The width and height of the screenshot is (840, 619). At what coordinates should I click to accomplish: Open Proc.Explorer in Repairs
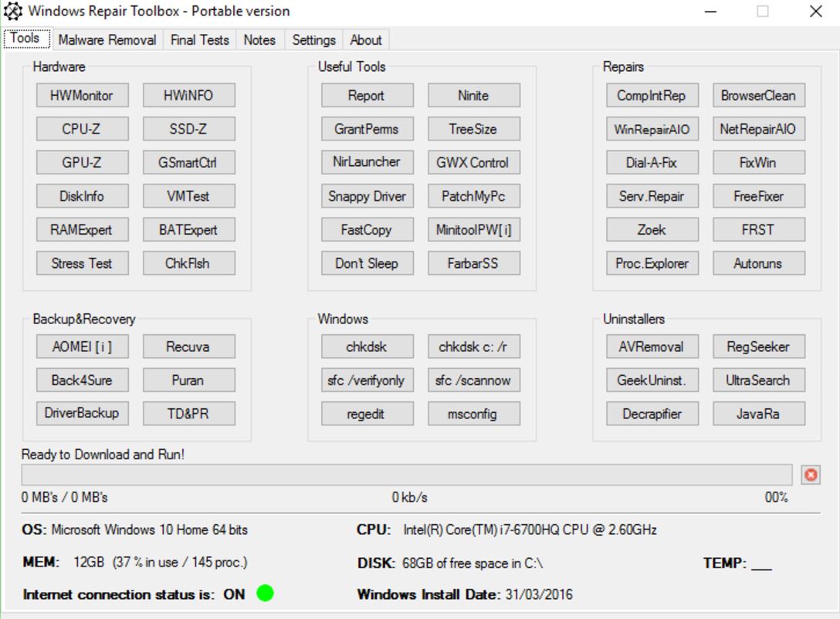click(x=652, y=263)
